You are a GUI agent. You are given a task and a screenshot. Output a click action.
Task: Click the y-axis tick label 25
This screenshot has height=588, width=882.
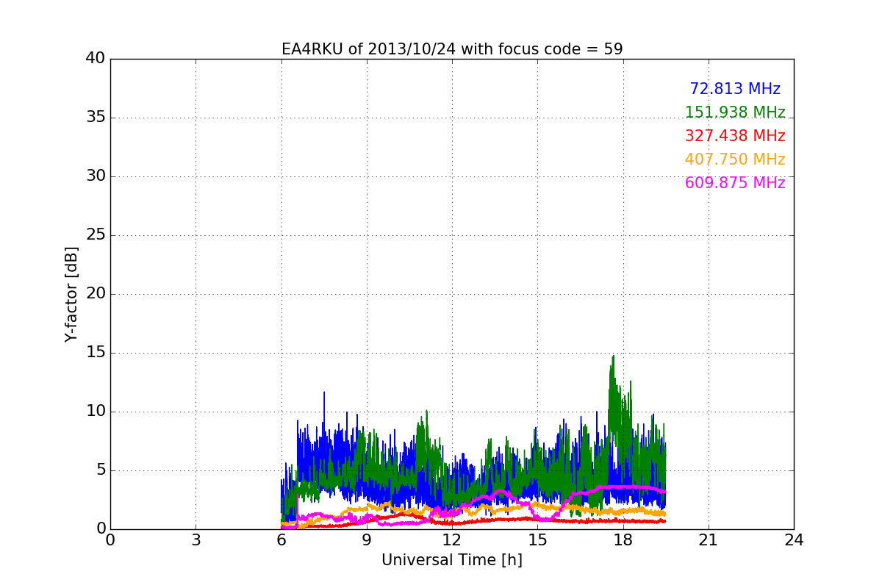(x=96, y=235)
